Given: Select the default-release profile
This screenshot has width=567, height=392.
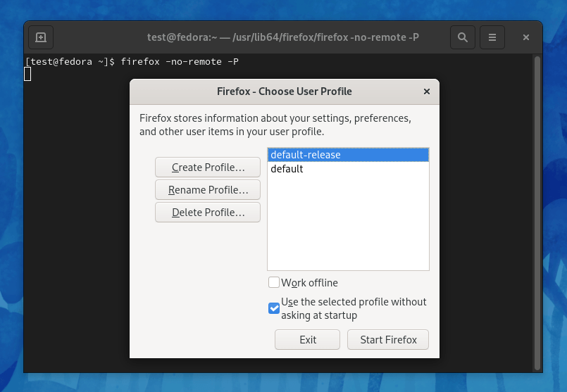Looking at the screenshot, I should click(x=348, y=155).
